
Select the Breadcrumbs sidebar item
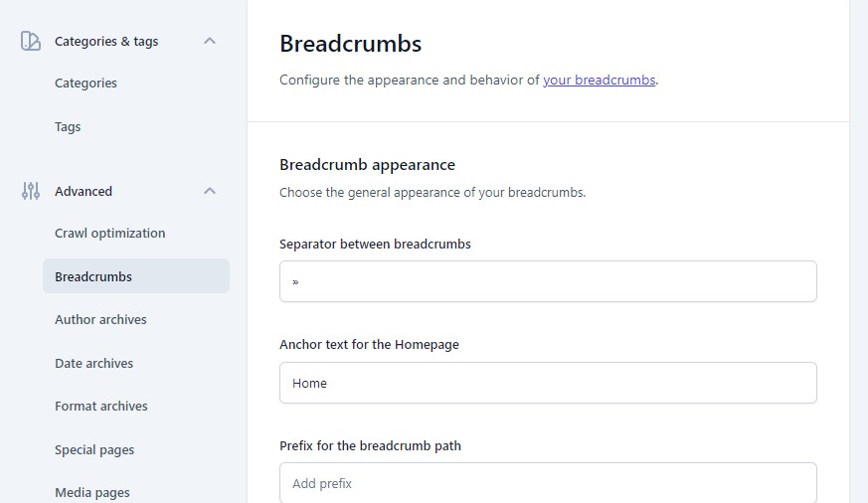(x=136, y=276)
